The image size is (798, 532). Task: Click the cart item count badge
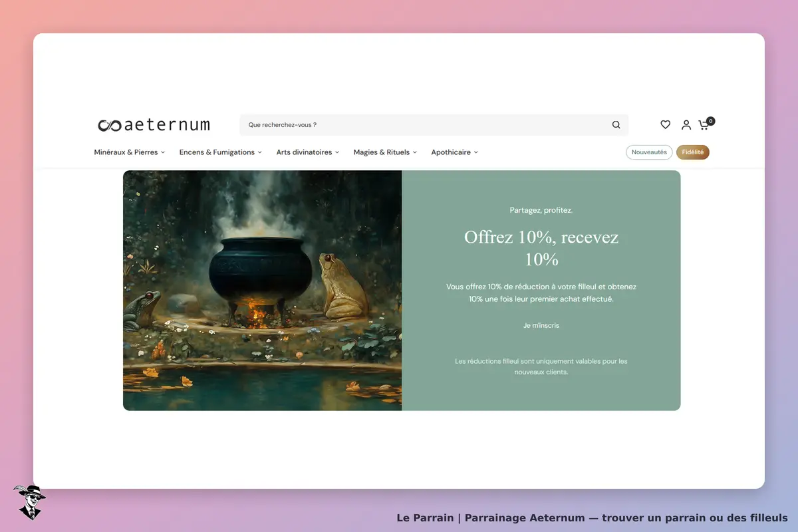tap(711, 121)
